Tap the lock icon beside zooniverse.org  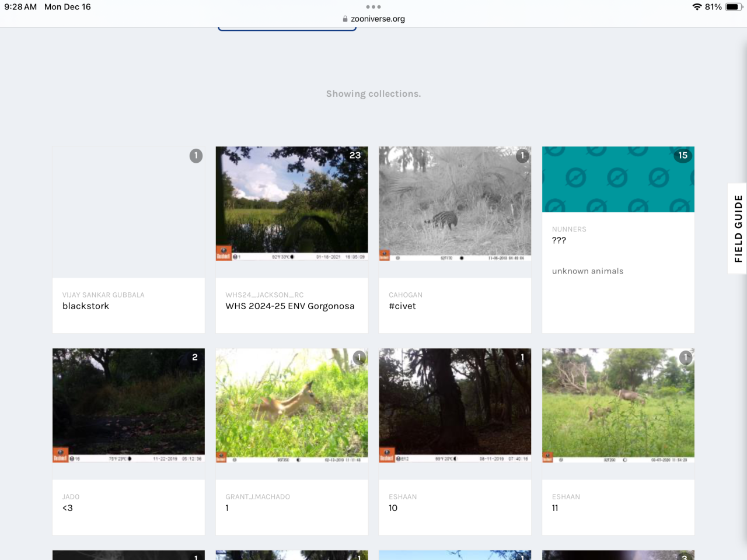[345, 19]
